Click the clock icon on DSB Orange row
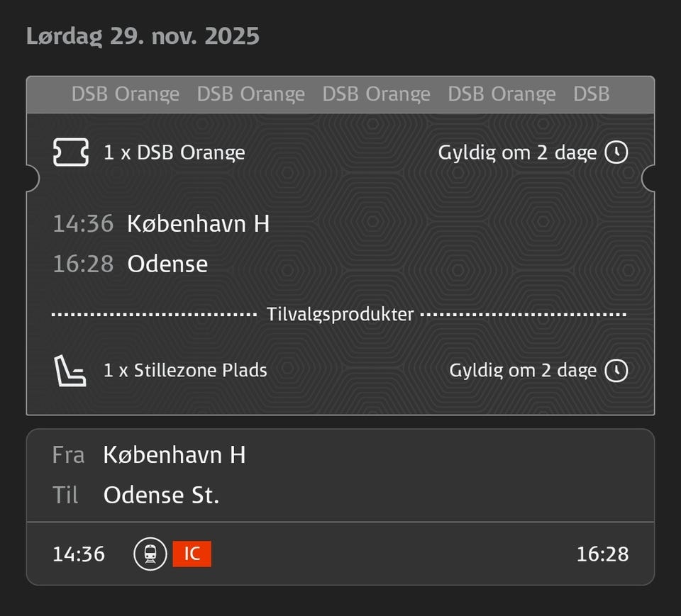Image resolution: width=681 pixels, height=616 pixels. pyautogui.click(x=616, y=152)
